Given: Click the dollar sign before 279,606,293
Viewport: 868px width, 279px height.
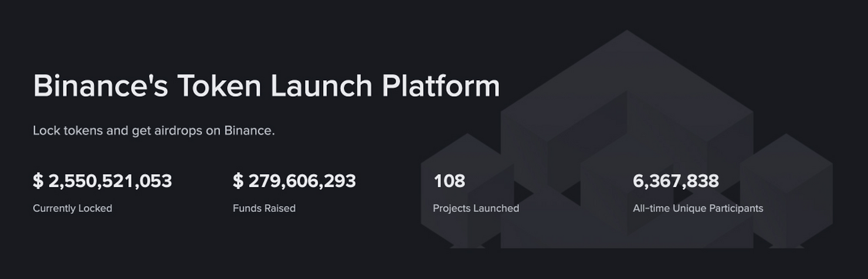Looking at the screenshot, I should [238, 181].
